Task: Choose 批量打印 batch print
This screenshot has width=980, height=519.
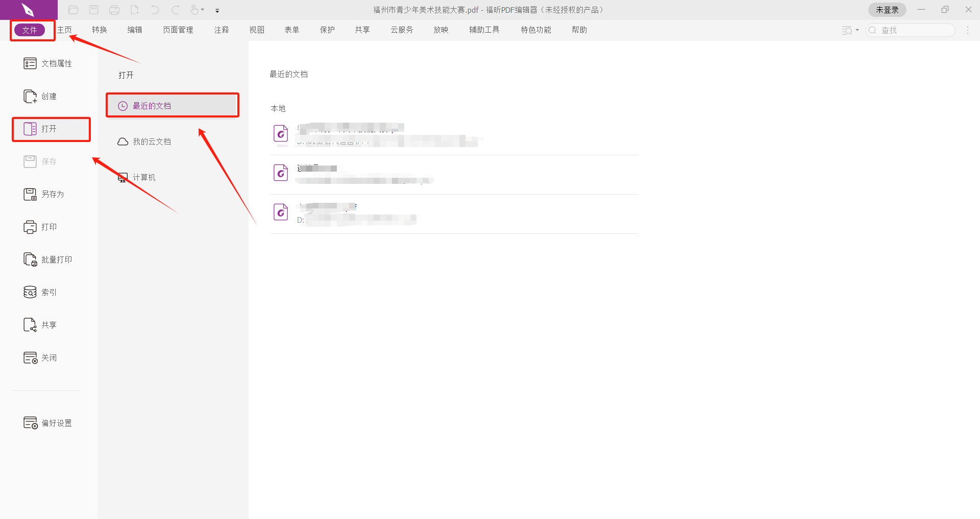Action: [48, 259]
